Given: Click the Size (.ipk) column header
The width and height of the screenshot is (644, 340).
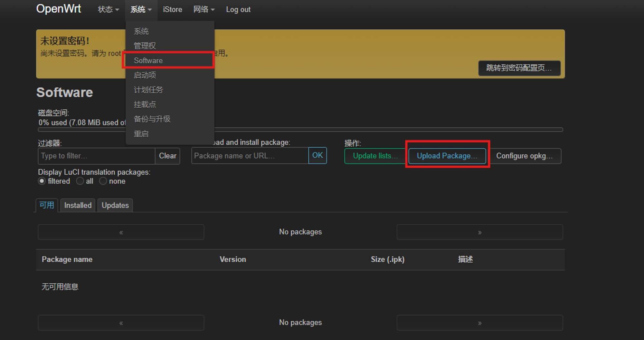Looking at the screenshot, I should 387,259.
